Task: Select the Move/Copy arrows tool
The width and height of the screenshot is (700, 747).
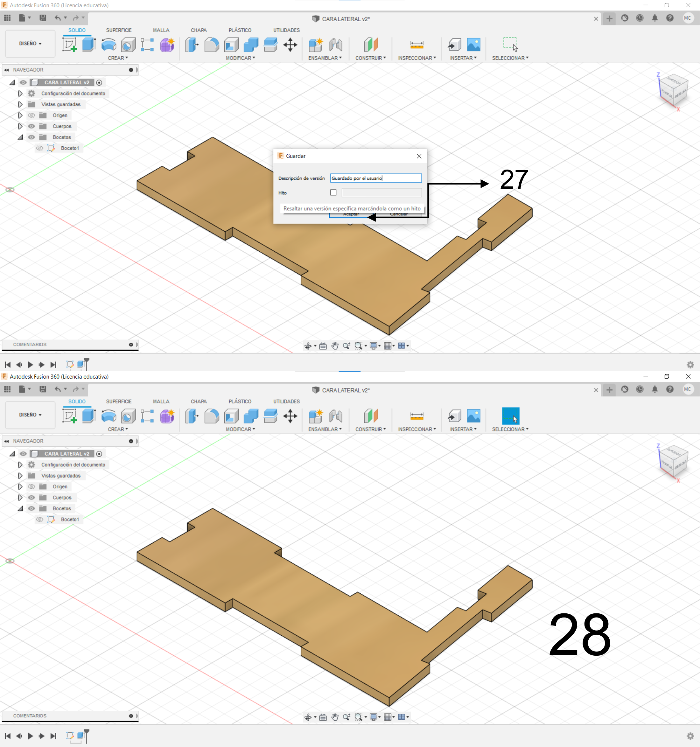Action: [x=290, y=45]
